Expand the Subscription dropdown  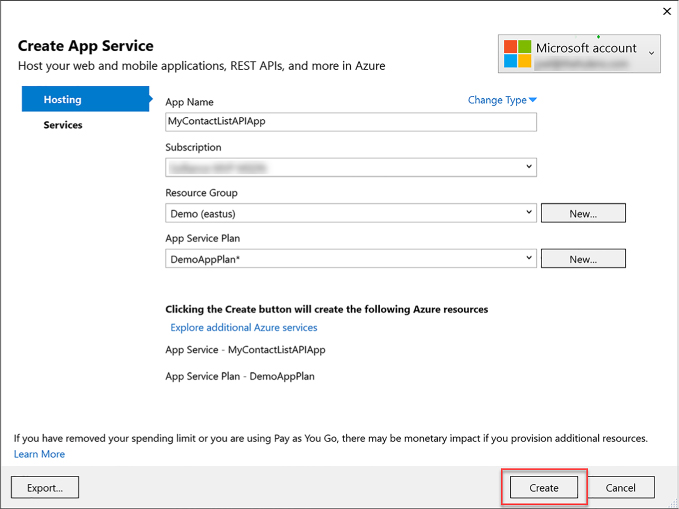point(351,167)
